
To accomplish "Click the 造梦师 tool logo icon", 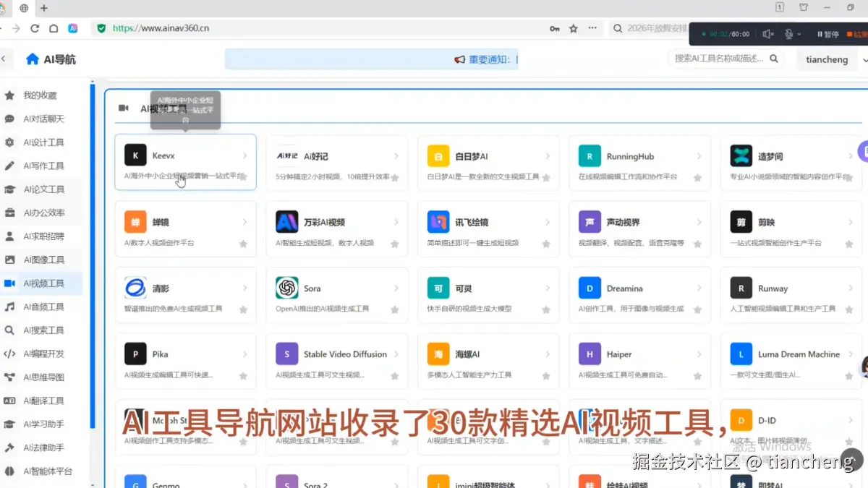I will click(741, 155).
